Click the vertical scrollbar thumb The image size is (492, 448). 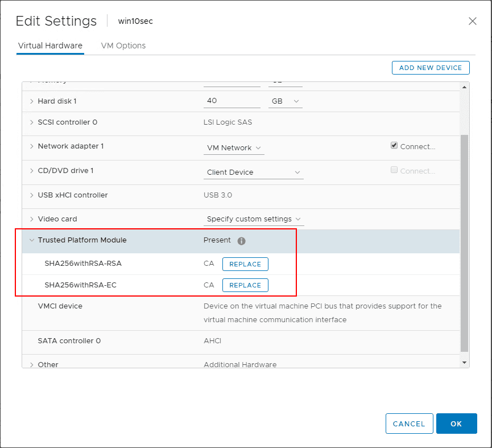[x=464, y=242]
